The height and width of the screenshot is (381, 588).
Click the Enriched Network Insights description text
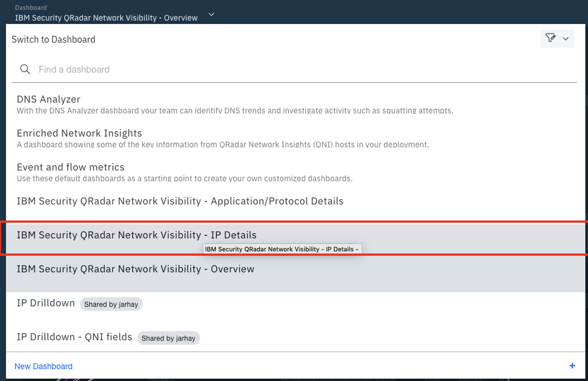point(223,144)
